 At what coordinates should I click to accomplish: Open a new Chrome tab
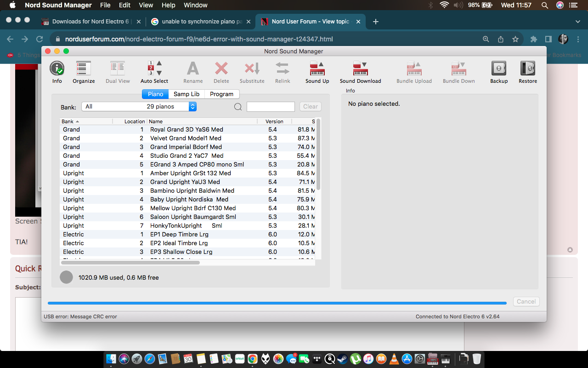click(x=375, y=22)
